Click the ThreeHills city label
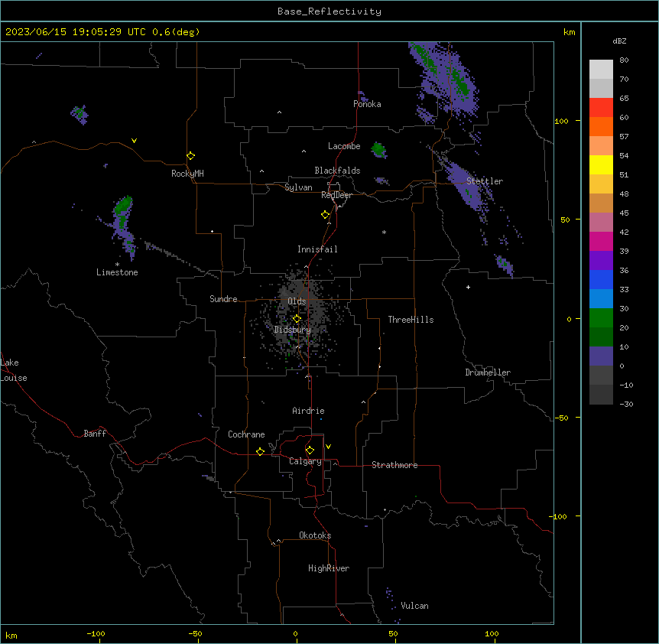The width and height of the screenshot is (659, 644). click(411, 320)
